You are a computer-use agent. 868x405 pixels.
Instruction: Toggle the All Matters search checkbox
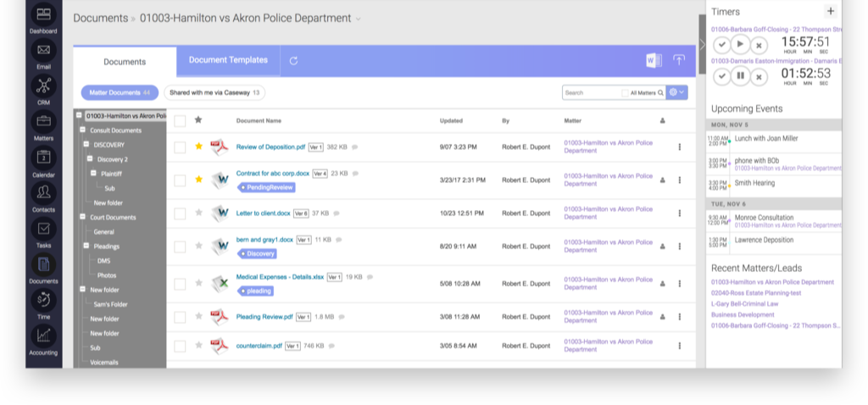[x=625, y=93]
